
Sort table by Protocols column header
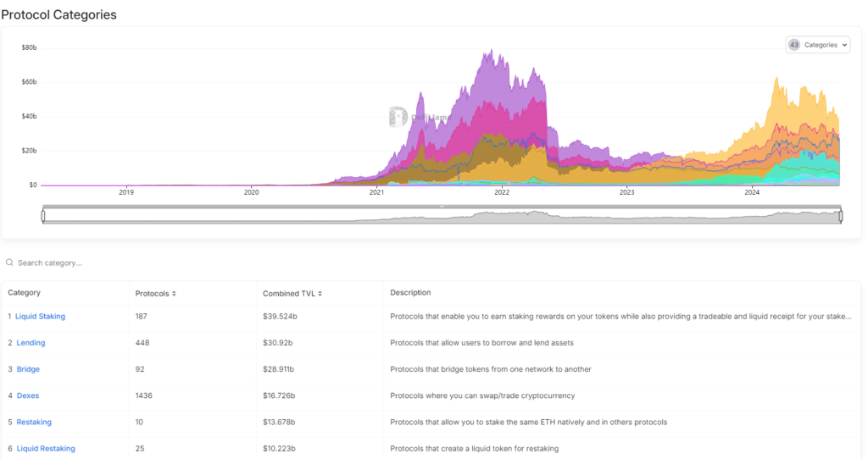153,294
